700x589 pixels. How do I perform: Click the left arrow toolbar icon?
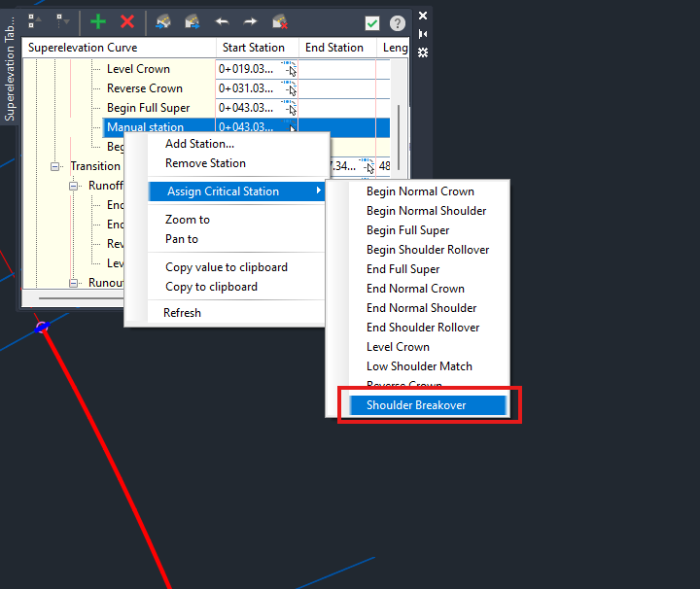(222, 21)
